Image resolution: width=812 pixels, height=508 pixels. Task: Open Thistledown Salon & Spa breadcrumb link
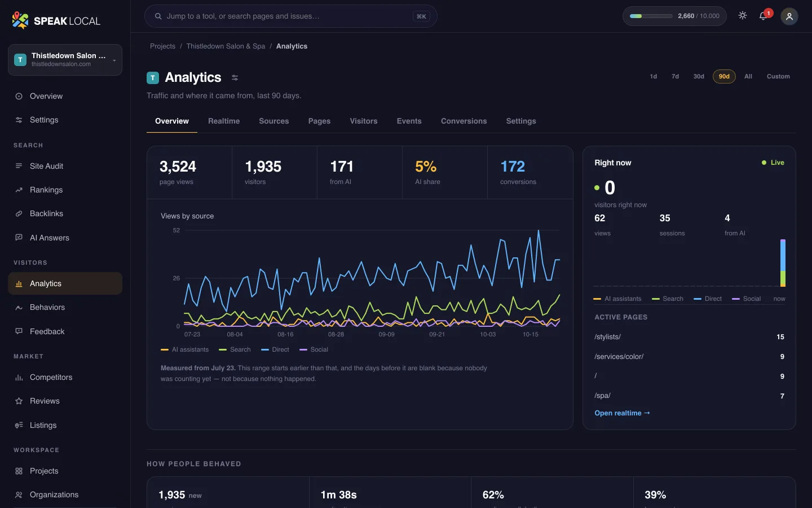click(226, 46)
